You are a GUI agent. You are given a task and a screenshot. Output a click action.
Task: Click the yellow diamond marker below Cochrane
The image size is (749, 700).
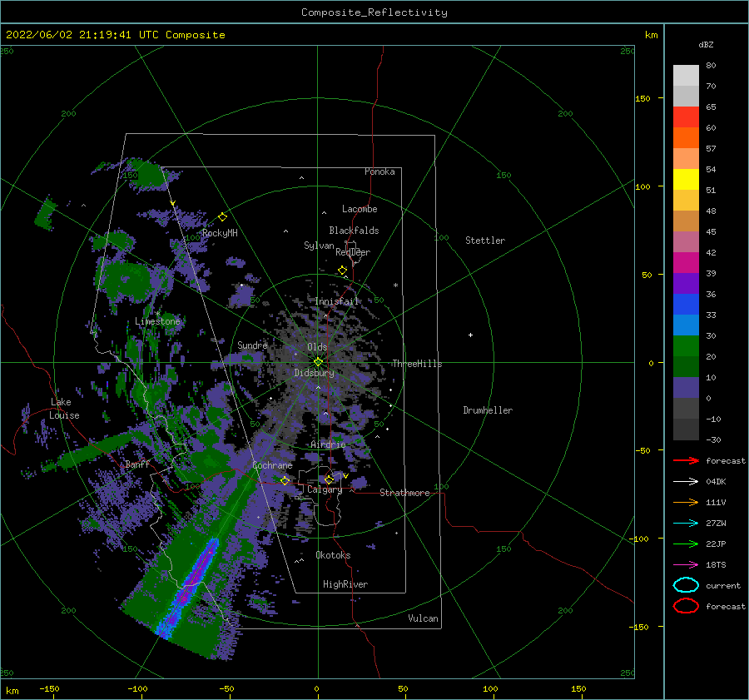click(x=285, y=480)
